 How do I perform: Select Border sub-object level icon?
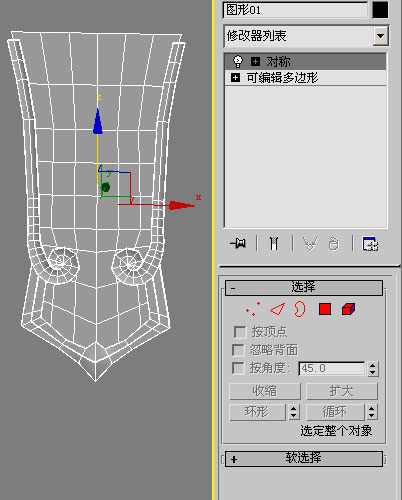[x=300, y=309]
